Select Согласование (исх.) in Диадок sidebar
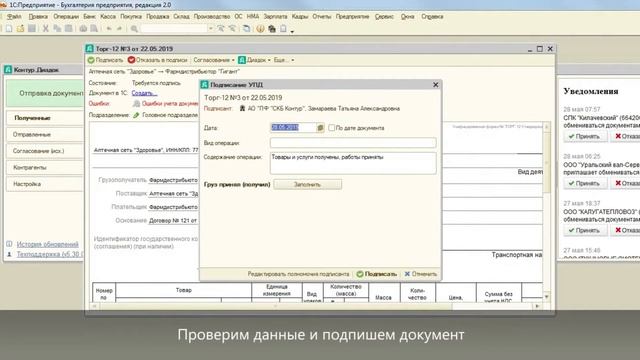This screenshot has width=640, height=360. tap(45, 151)
